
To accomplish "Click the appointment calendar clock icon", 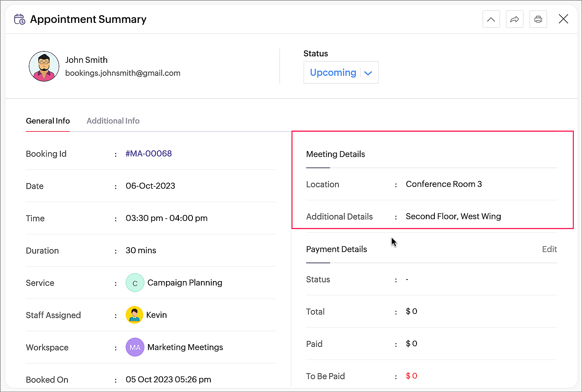I will 20,19.
